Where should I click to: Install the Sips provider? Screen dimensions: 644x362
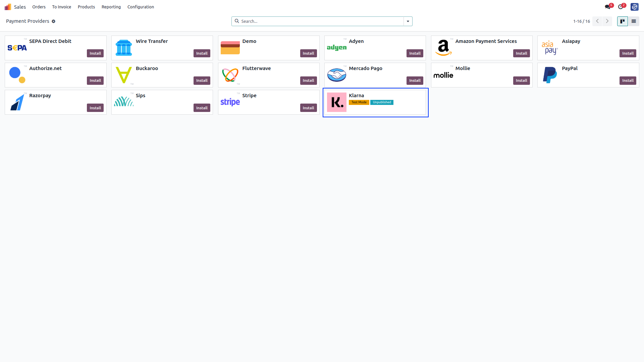pos(202,108)
